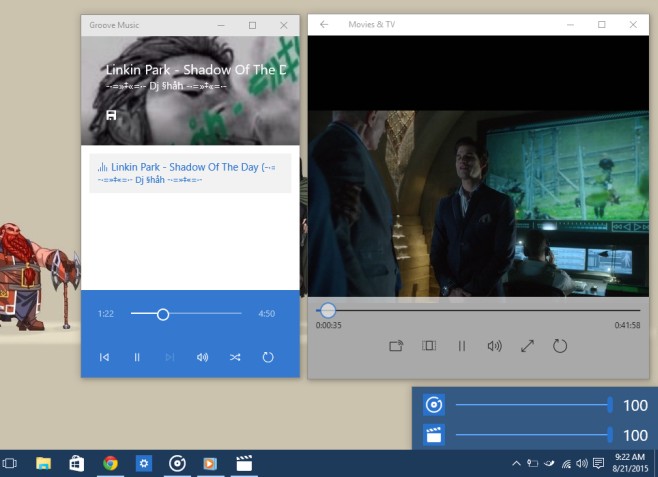Pause the Movies & TV video
Image resolution: width=658 pixels, height=477 pixels.
tap(462, 346)
